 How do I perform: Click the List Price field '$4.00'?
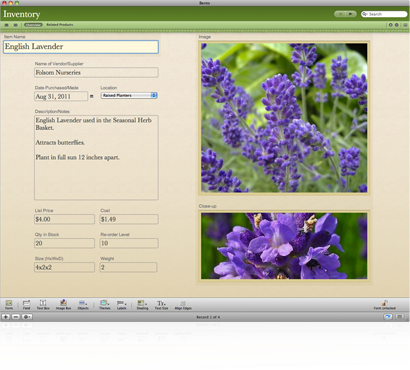point(64,219)
